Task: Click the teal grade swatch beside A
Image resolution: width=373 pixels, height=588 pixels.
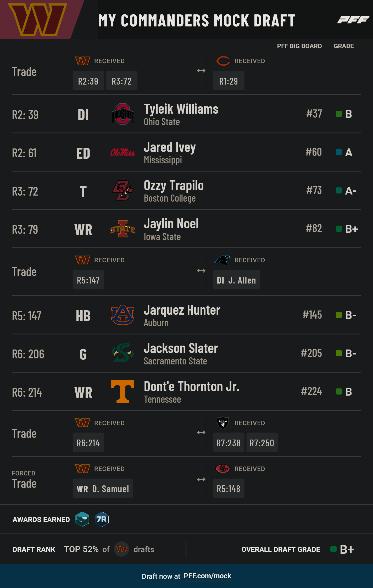Action: tap(339, 152)
